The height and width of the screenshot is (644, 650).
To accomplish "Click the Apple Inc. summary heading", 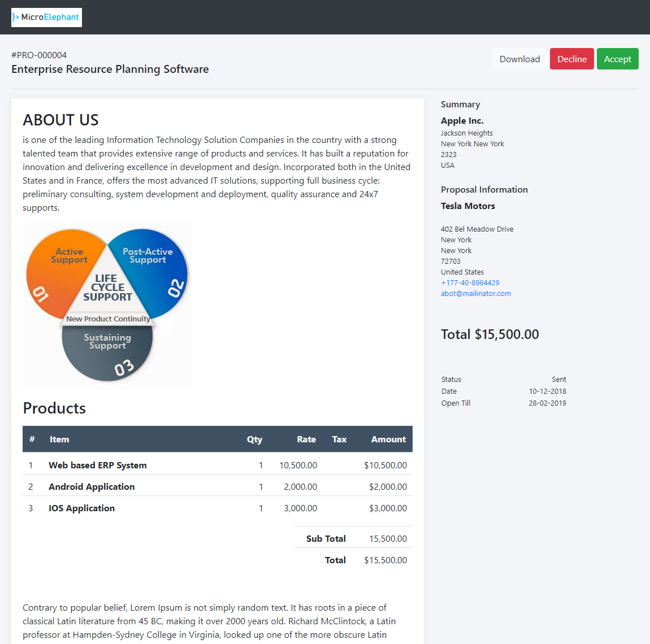I will pos(462,120).
